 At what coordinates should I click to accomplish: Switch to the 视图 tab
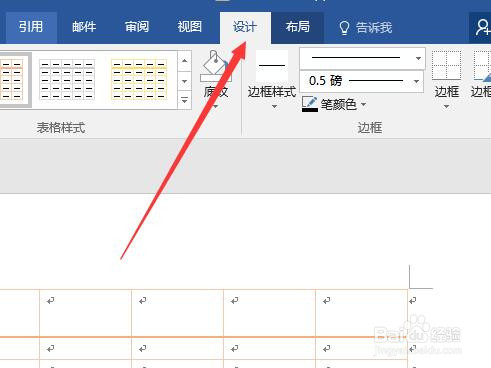189,27
